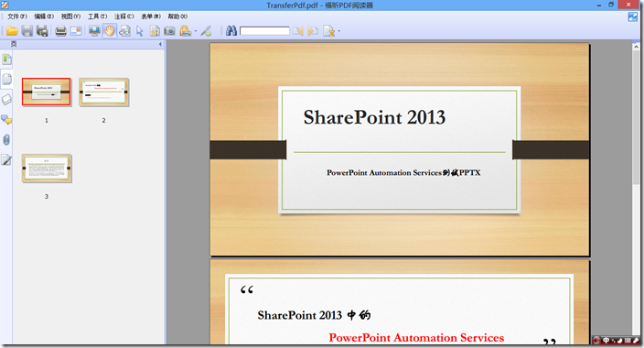The image size is (644, 348).
Task: Click the full screen monitor icon
Action: point(94,31)
